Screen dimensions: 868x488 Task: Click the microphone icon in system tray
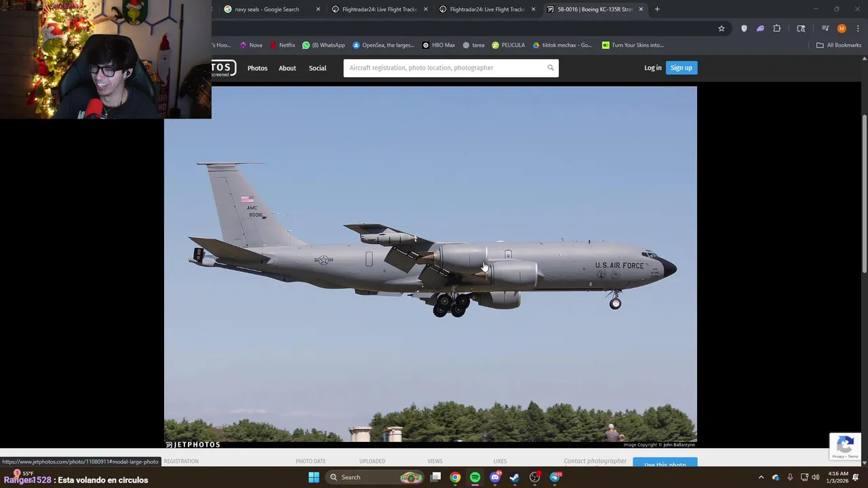790,477
